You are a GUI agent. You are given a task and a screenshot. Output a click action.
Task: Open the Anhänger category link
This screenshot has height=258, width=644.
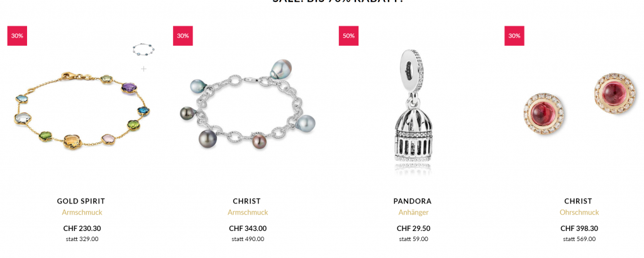point(413,212)
